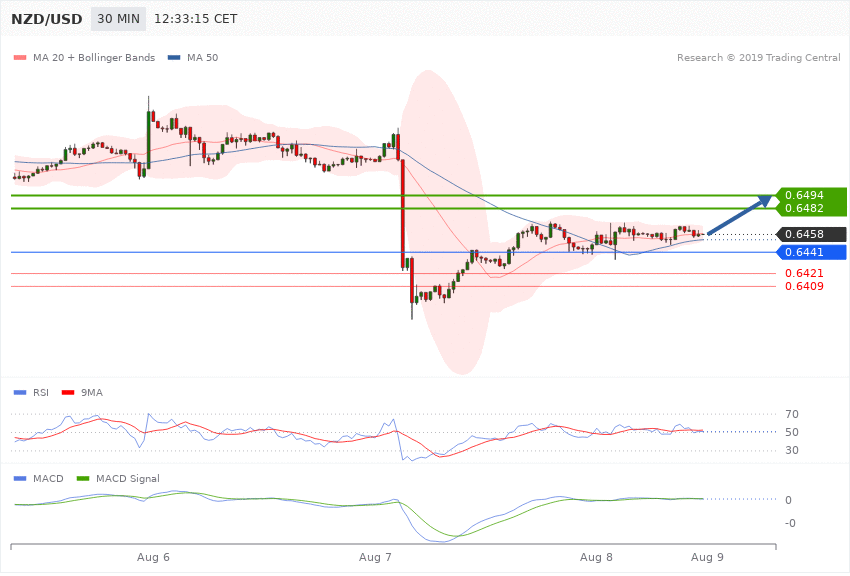
Task: Click the MACD -0 axis label
Action: pos(790,523)
